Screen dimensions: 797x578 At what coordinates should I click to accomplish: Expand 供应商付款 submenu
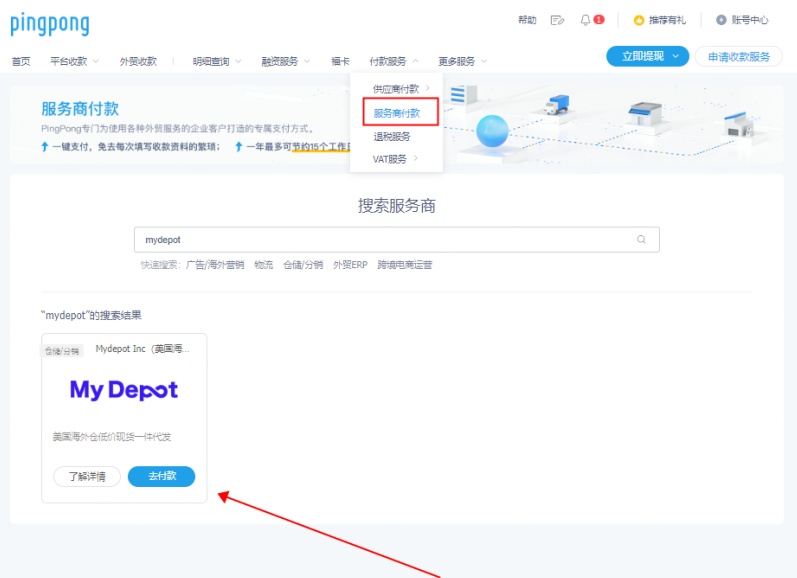coord(401,89)
